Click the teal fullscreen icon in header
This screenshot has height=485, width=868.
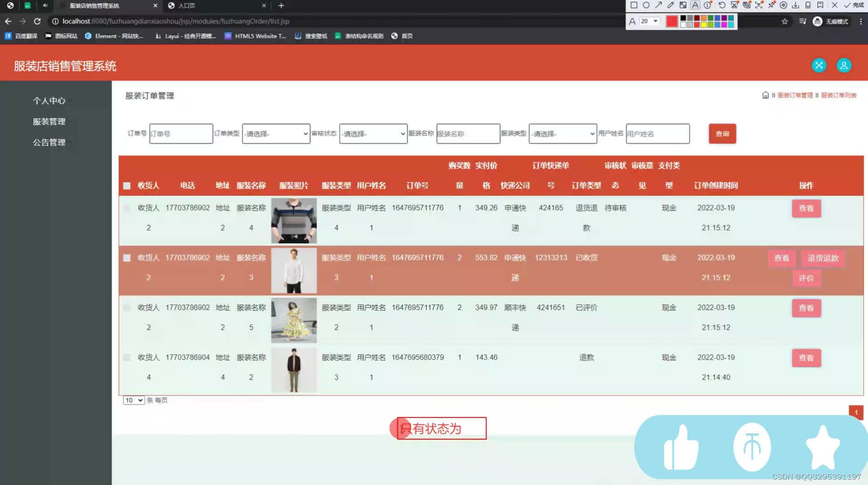pos(819,65)
